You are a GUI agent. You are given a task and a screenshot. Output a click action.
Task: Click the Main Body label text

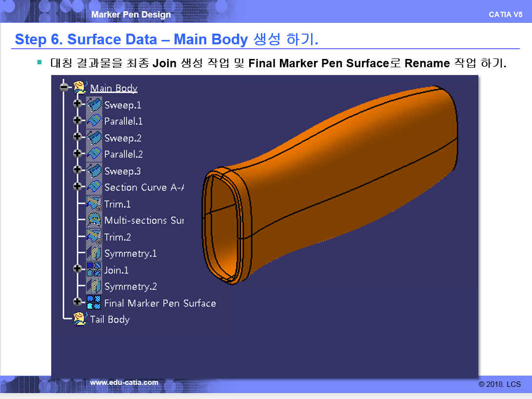coord(114,88)
